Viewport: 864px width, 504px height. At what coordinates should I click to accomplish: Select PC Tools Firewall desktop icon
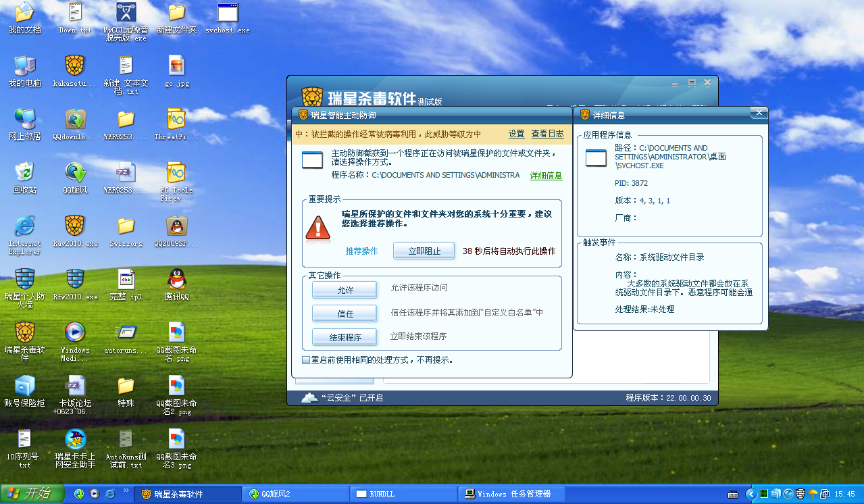[176, 181]
